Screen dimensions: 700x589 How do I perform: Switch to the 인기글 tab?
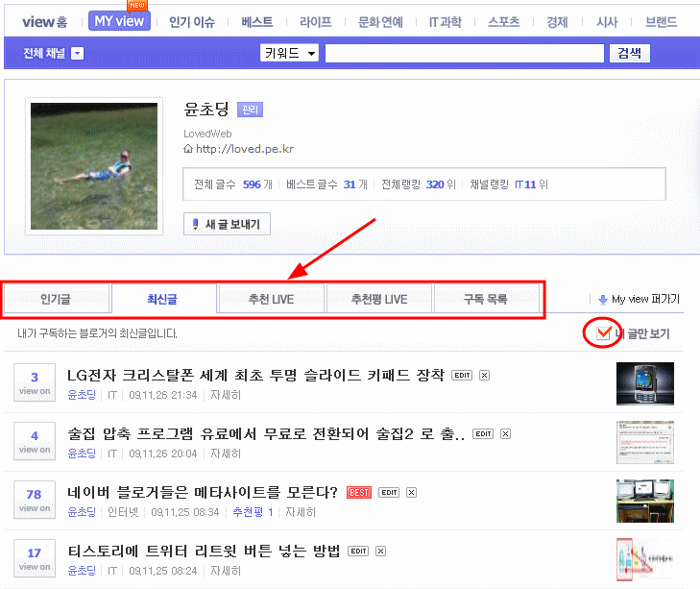pos(57,299)
